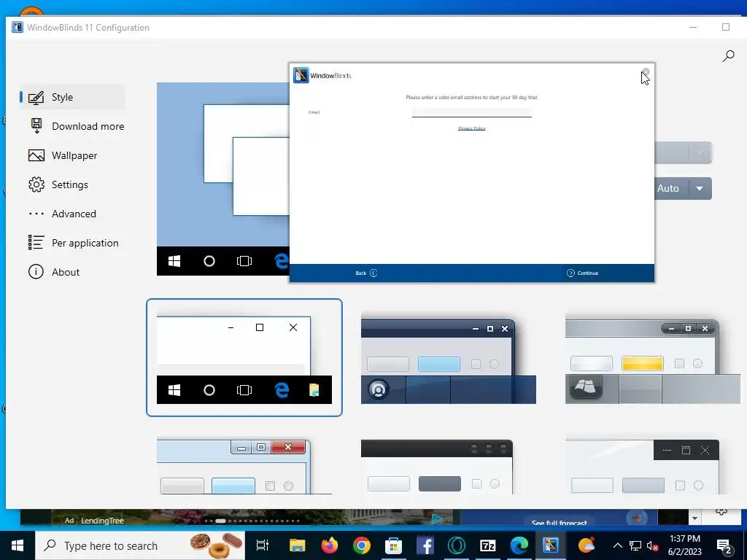747x560 pixels.
Task: Launch Firefox from the taskbar
Action: 329,545
